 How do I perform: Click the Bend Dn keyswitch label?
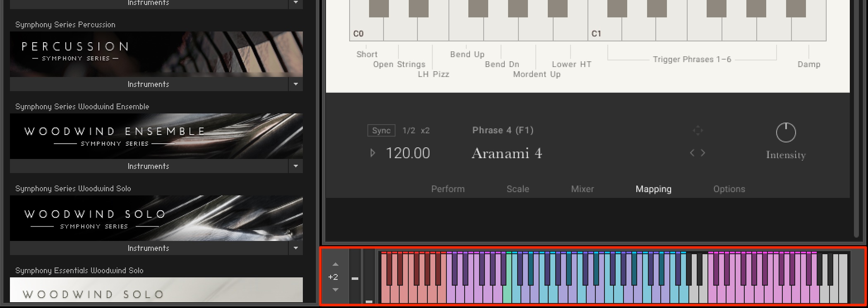click(x=502, y=64)
